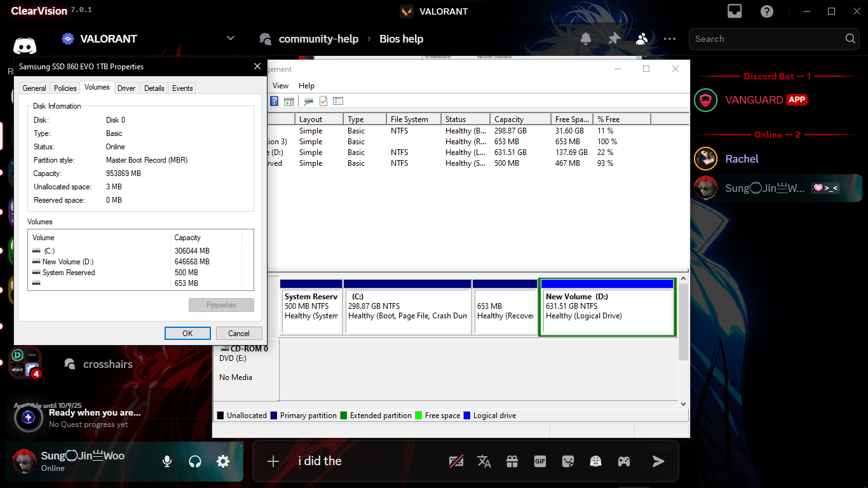This screenshot has height=488, width=868.
Task: Open the GIF picker
Action: pos(540,461)
